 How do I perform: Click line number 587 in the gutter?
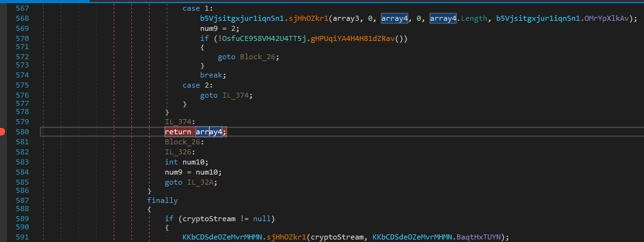click(x=23, y=200)
